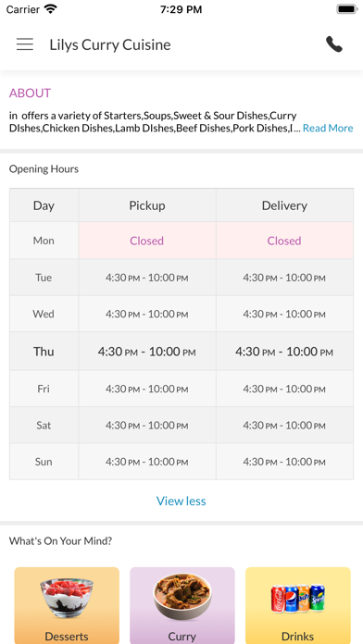Click the Opening Hours label
The image size is (363, 644).
(44, 168)
